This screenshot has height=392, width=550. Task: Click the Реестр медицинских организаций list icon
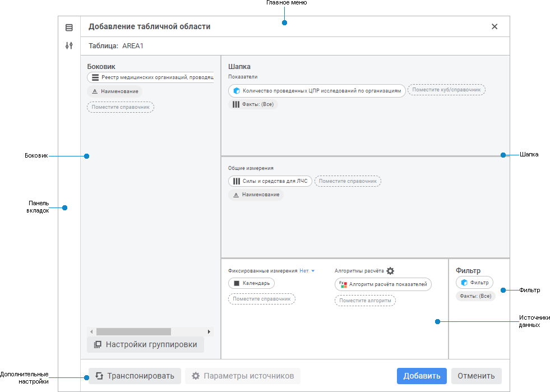[x=95, y=78]
